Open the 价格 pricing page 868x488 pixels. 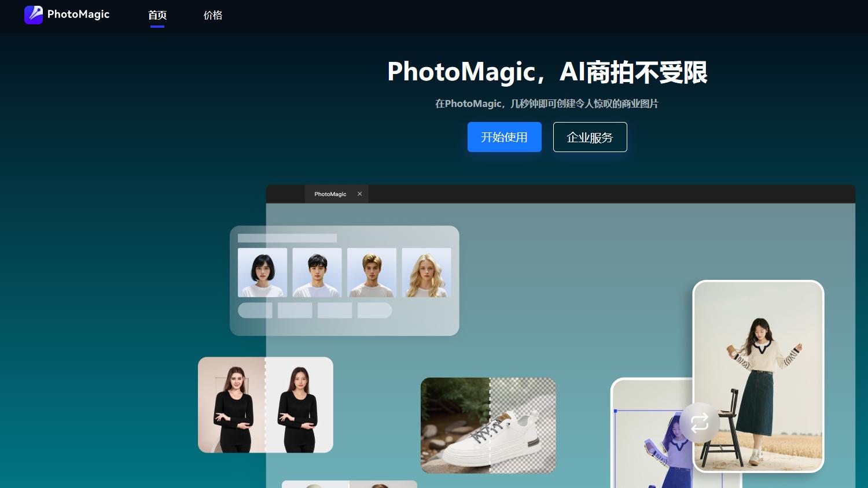(x=212, y=15)
